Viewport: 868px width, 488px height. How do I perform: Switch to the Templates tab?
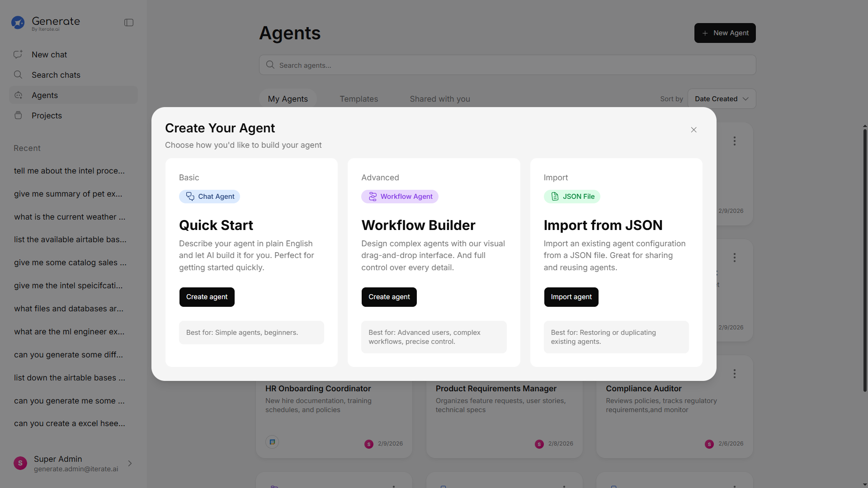point(359,99)
